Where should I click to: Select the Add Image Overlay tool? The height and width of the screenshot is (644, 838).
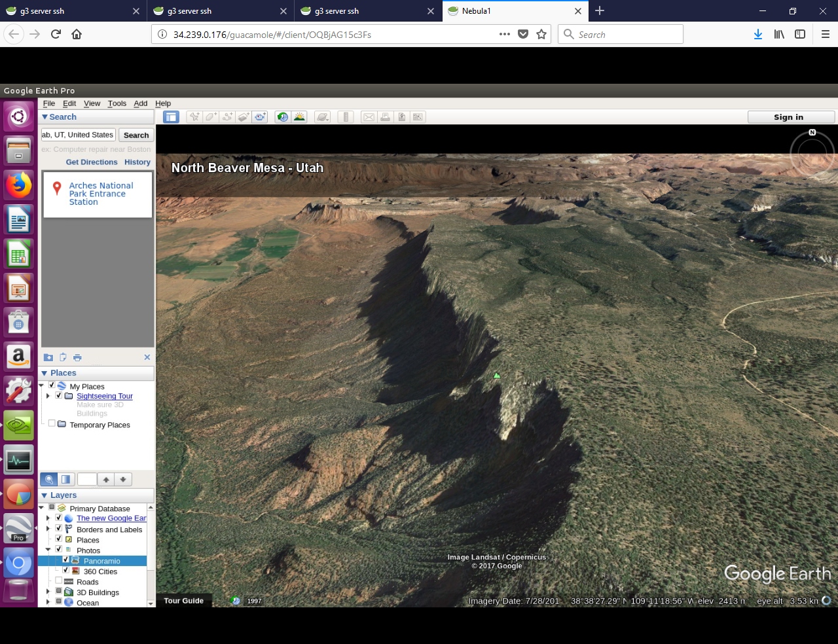click(x=244, y=117)
